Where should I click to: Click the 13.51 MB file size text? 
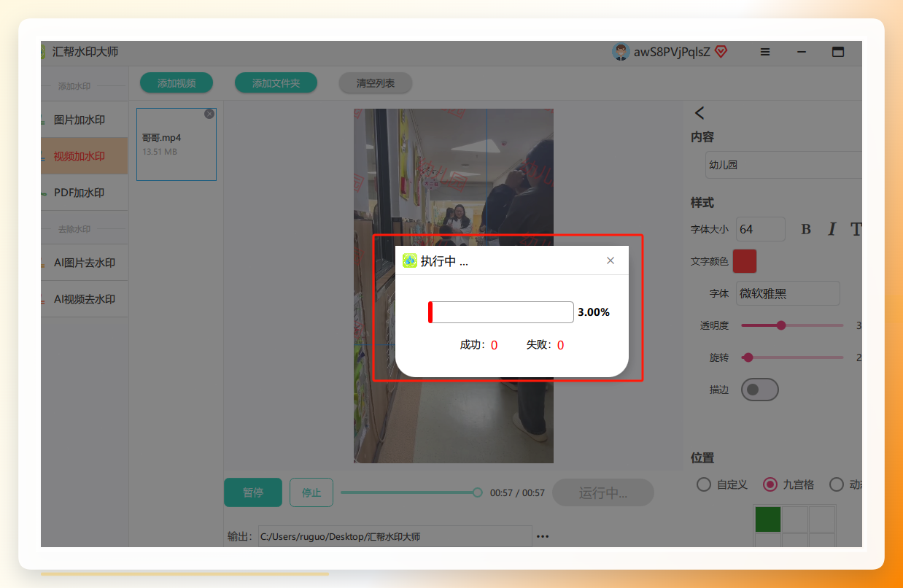[x=160, y=152]
